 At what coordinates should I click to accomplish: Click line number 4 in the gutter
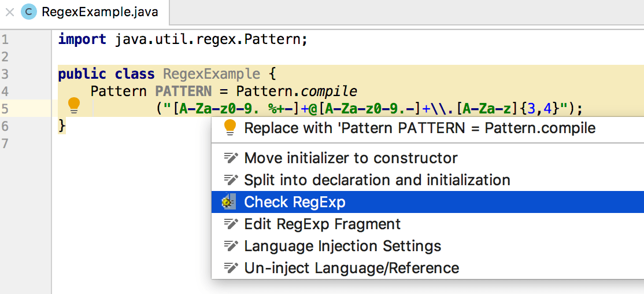coord(4,91)
